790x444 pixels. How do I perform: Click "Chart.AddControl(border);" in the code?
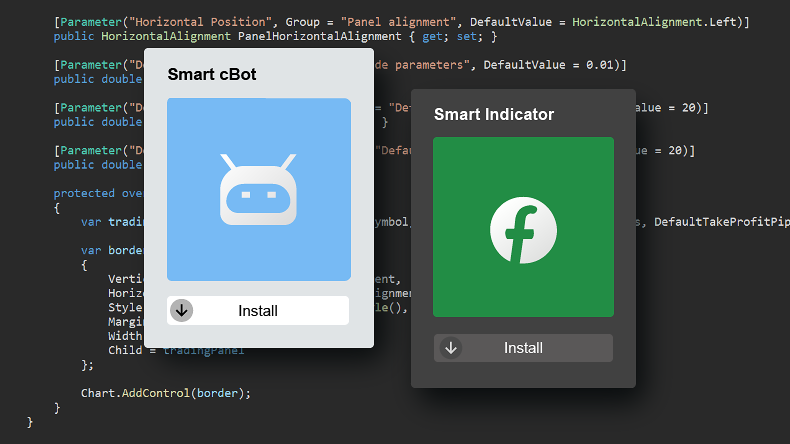pos(166,393)
